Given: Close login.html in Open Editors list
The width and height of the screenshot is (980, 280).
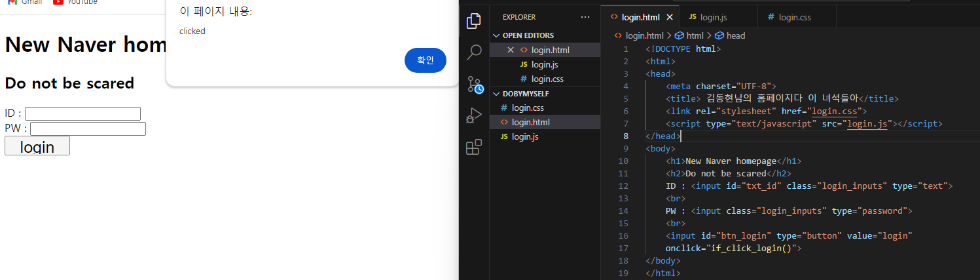Looking at the screenshot, I should (511, 50).
